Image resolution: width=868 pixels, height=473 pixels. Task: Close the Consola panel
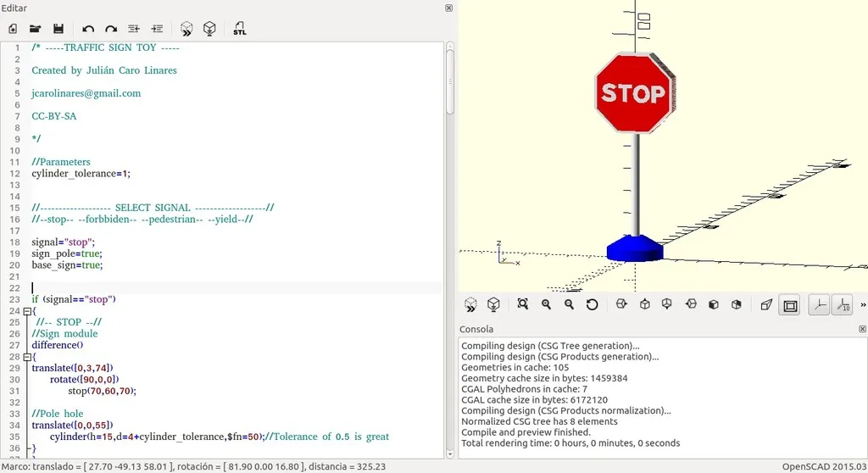coord(862,329)
